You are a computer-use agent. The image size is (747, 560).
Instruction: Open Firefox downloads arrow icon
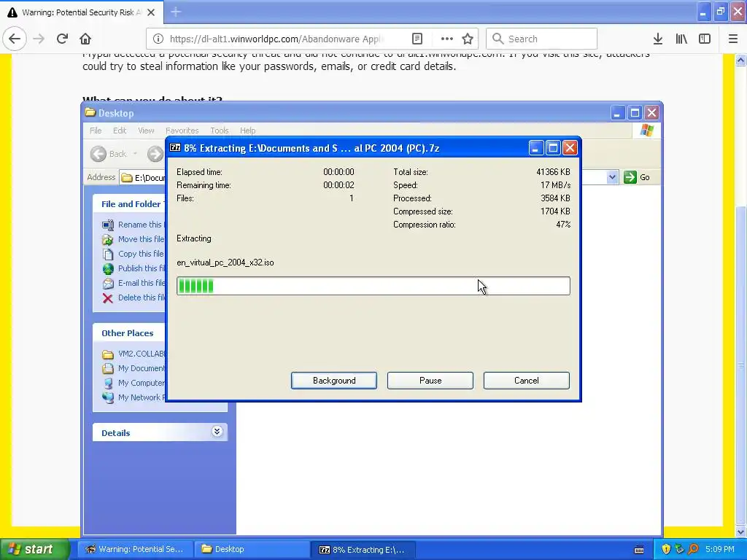point(658,39)
